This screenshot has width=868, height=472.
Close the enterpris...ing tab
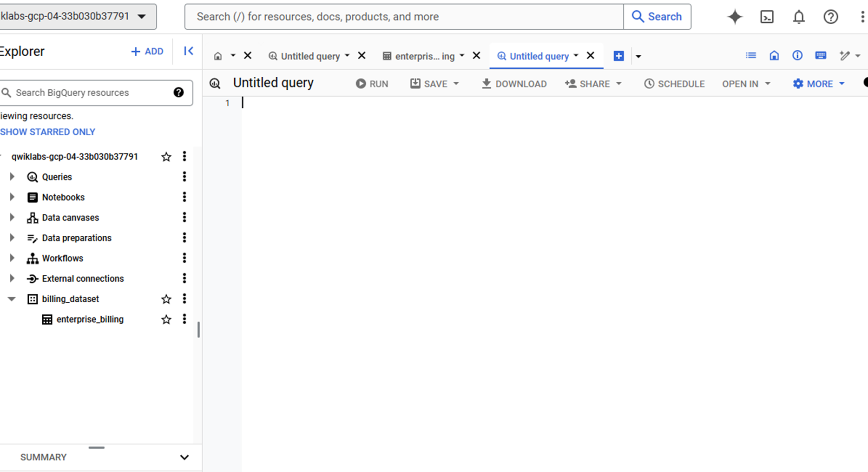coord(476,56)
